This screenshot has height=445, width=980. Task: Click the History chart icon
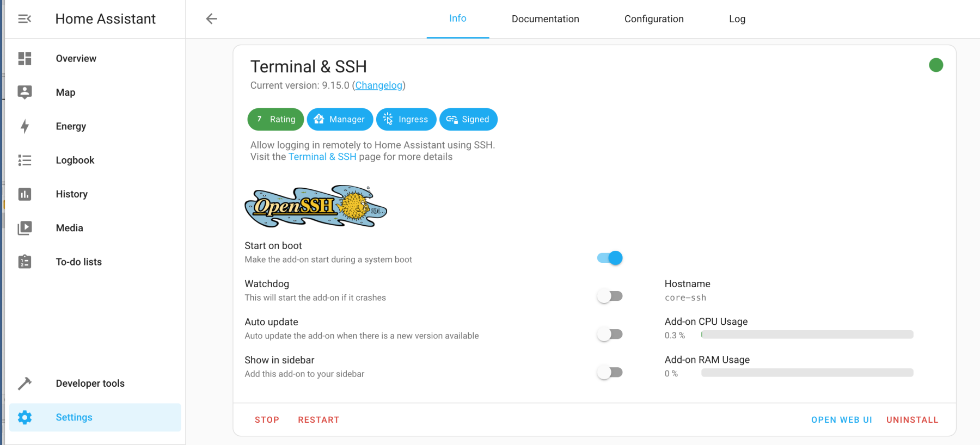tap(24, 194)
